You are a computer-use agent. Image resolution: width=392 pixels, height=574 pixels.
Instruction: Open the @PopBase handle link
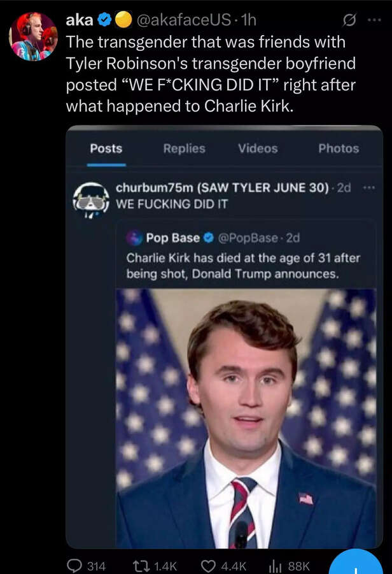pos(249,238)
